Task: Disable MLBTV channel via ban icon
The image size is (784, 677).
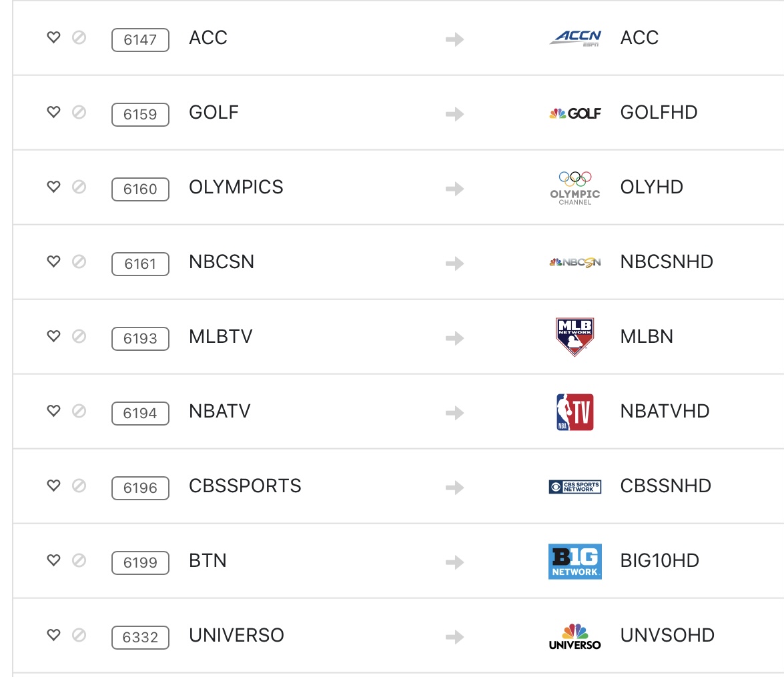Action: pyautogui.click(x=79, y=337)
